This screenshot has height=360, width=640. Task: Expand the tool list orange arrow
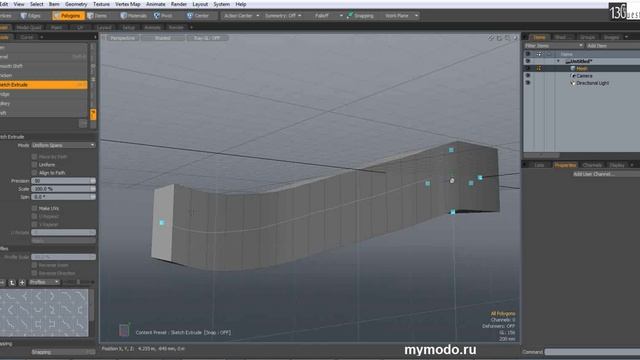coord(93,114)
